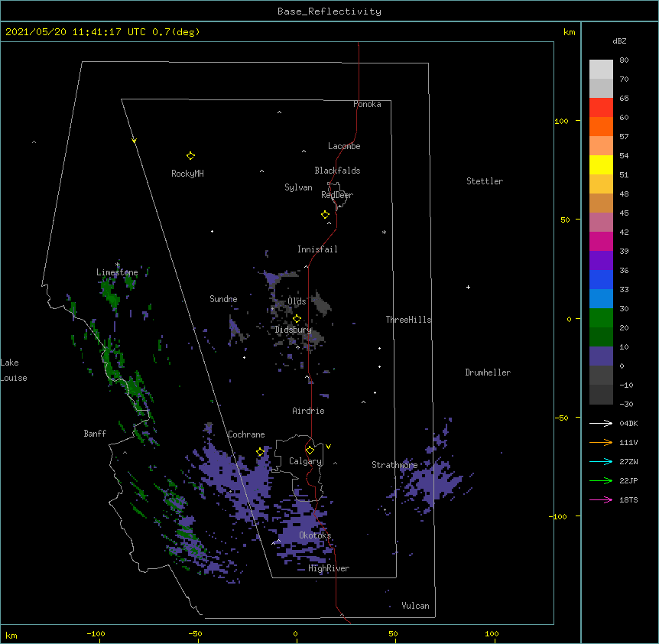Click the white swatch between 80 and 70
Screen dimensions: 659x644
601,69
